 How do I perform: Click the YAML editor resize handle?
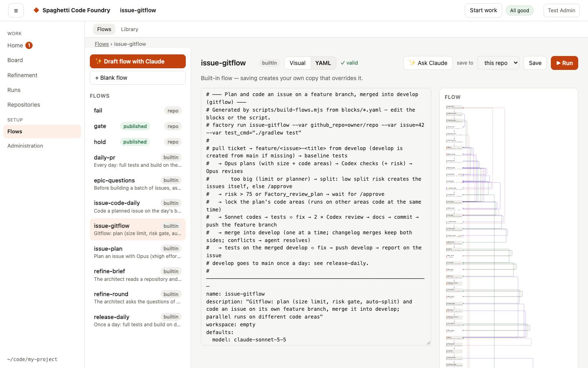point(428,343)
